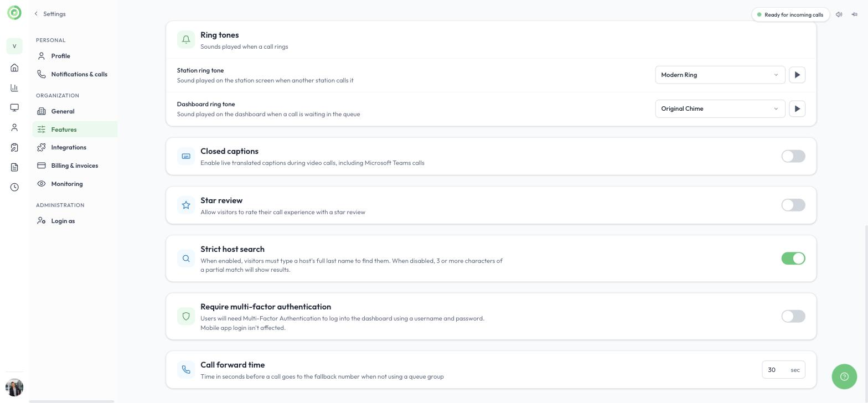
Task: Enable Require multi-factor authentication toggle
Action: (x=793, y=316)
